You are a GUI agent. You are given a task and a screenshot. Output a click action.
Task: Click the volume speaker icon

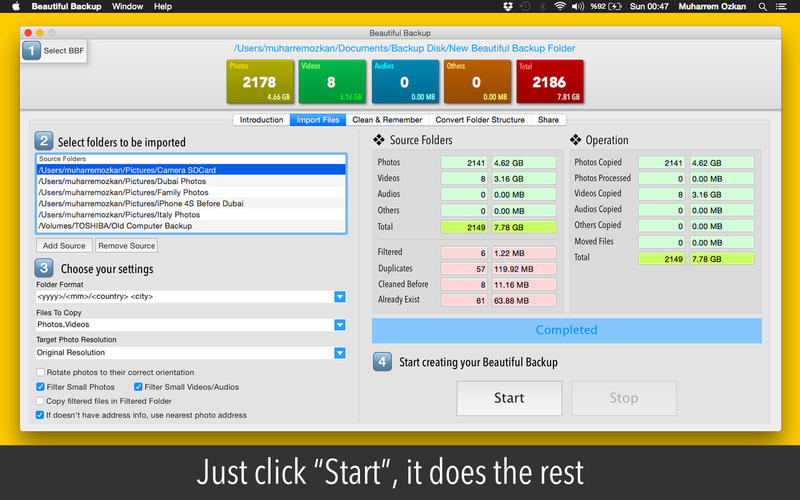(x=578, y=7)
